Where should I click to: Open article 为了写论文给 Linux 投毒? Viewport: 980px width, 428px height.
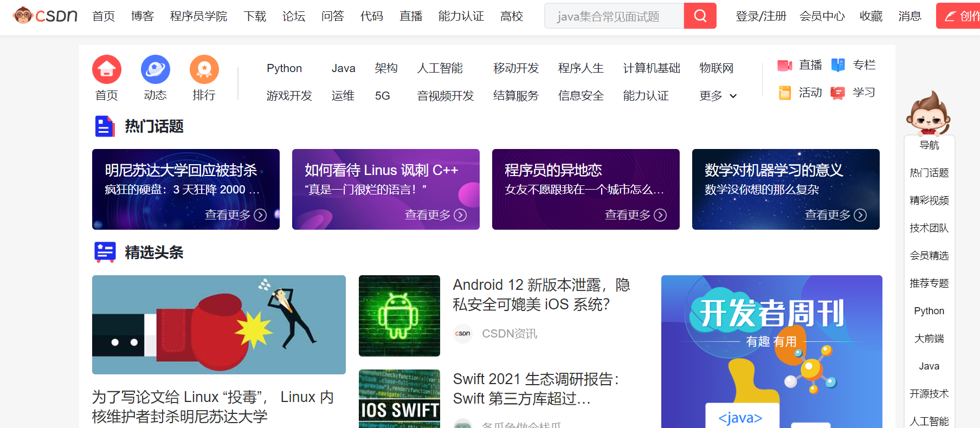213,407
